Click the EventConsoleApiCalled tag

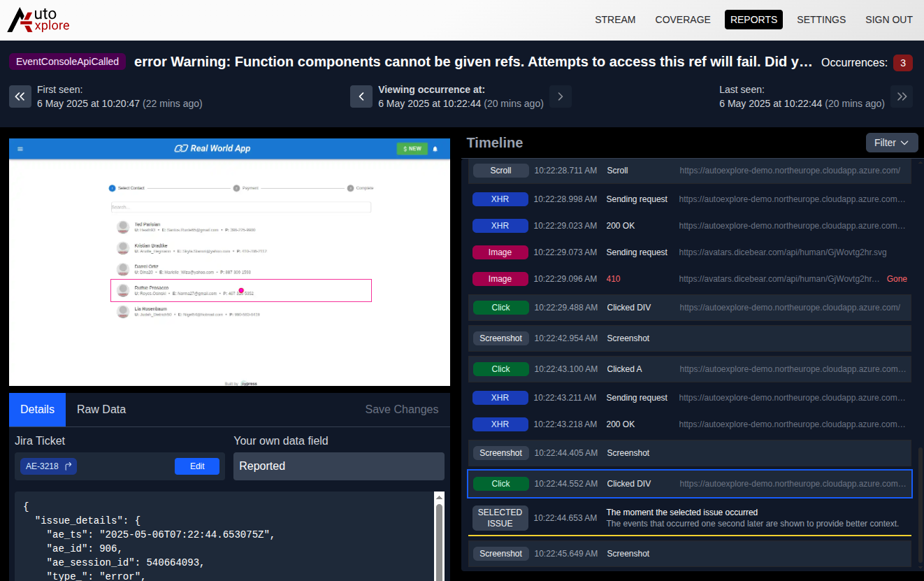pos(68,62)
